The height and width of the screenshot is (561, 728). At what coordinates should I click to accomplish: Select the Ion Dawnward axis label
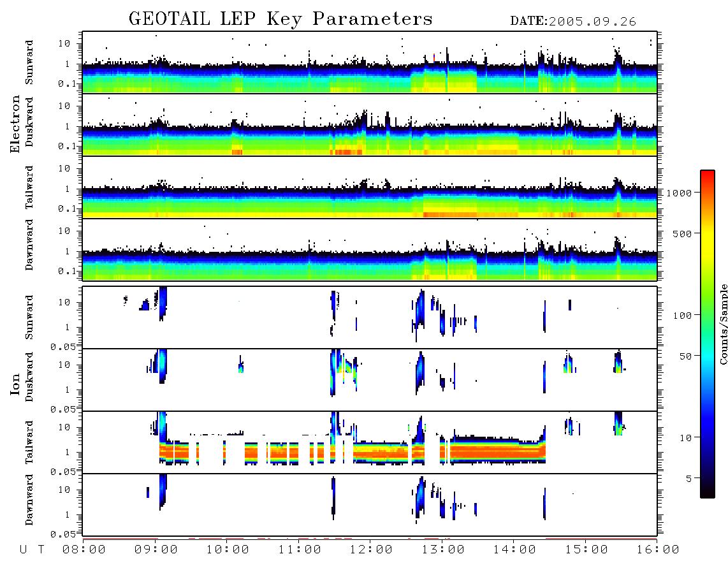pyautogui.click(x=30, y=500)
